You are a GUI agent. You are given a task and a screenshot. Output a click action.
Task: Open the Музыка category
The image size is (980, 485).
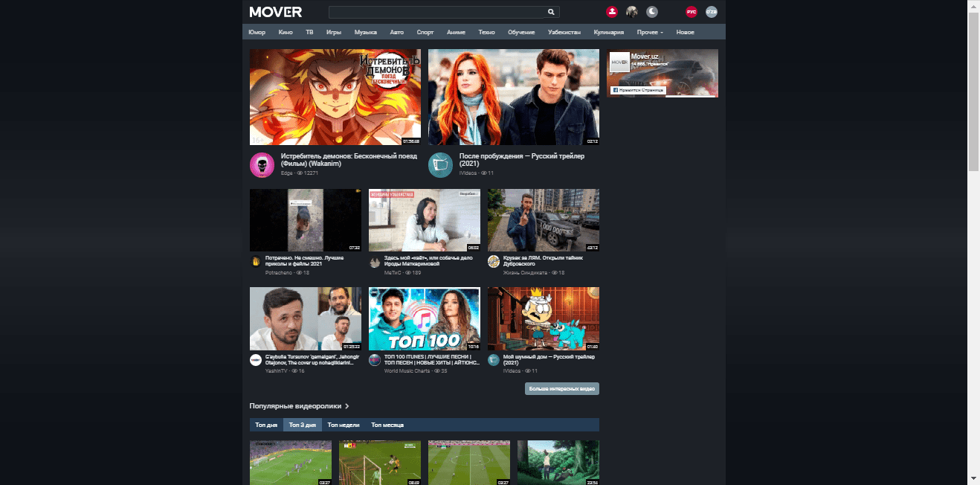(366, 33)
